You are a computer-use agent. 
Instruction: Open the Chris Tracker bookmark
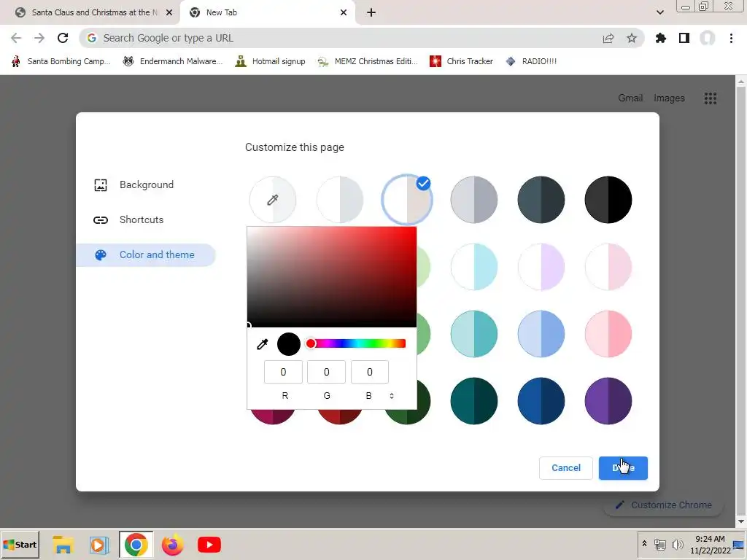(461, 61)
